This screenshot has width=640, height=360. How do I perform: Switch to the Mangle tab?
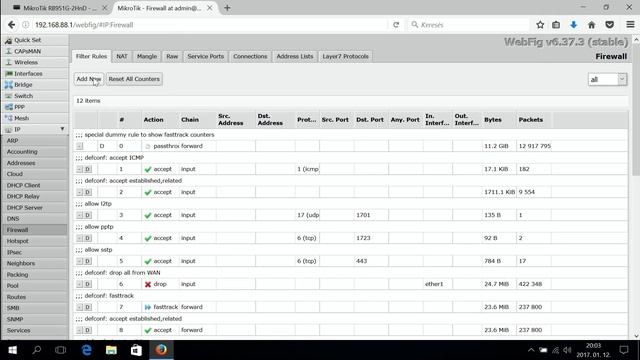click(147, 56)
